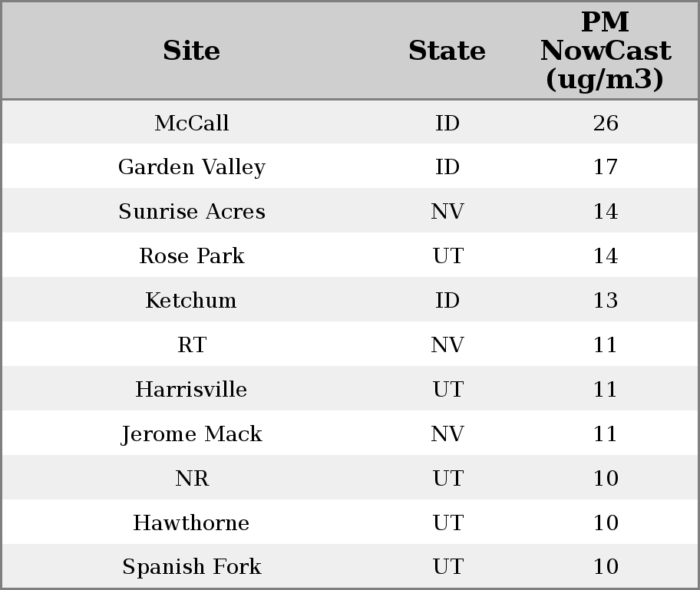Image resolution: width=700 pixels, height=590 pixels.
Task: Select the Spanish Fork site cell
Action: 191,567
